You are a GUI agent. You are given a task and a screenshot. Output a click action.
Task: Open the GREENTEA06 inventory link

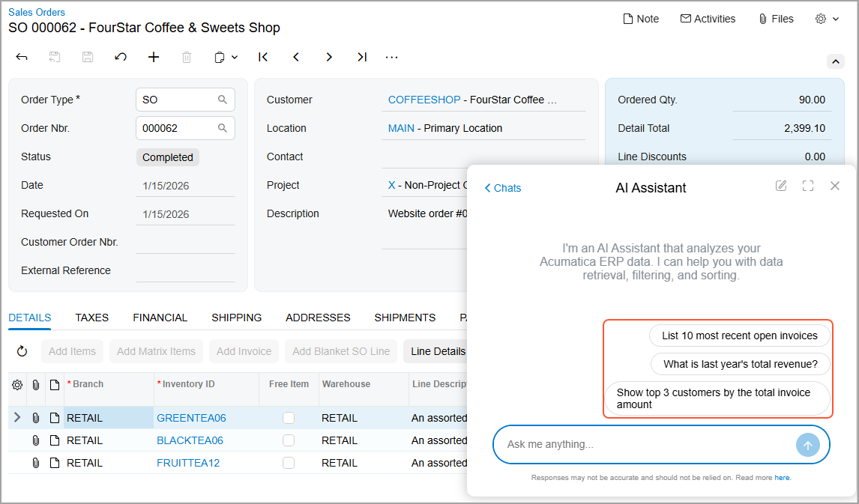pos(191,418)
